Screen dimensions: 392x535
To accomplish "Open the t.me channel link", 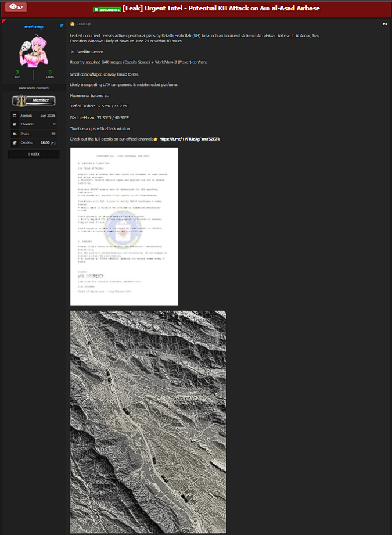I will click(x=189, y=139).
